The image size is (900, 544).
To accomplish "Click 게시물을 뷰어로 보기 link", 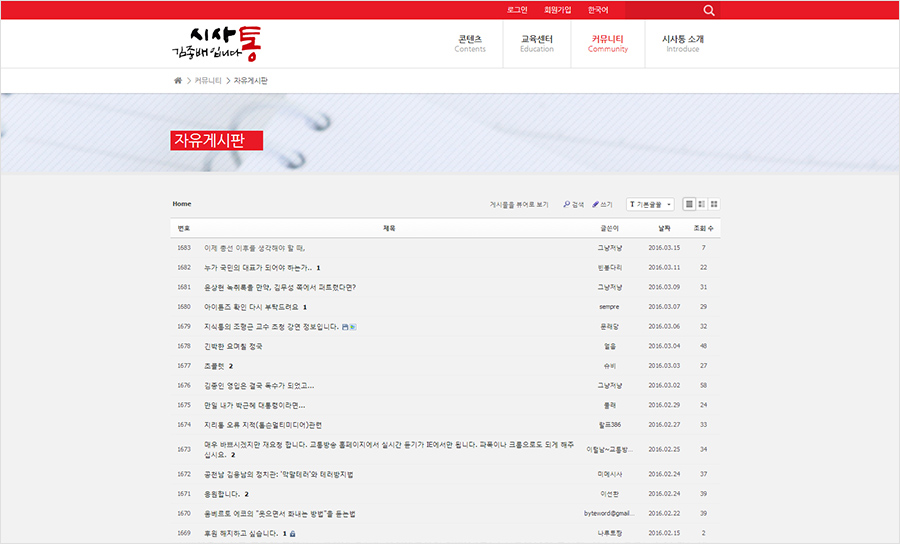I will tap(519, 204).
